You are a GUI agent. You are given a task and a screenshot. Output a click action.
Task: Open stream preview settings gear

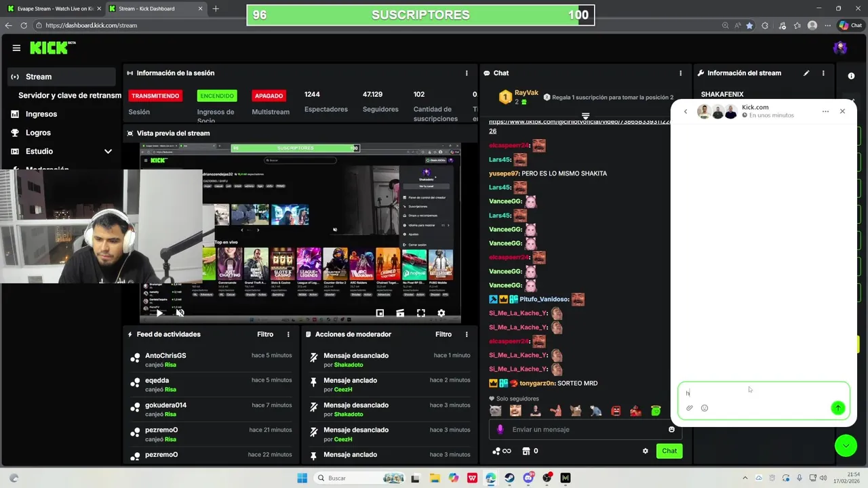tap(441, 313)
